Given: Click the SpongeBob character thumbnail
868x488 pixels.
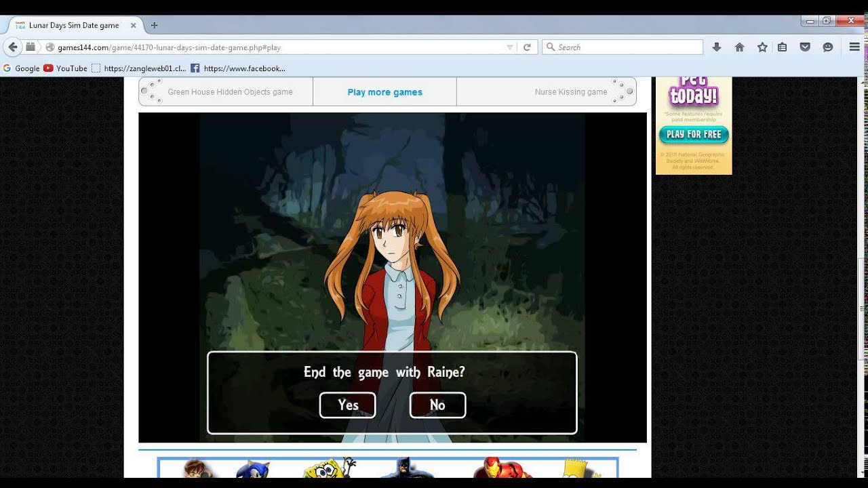Looking at the screenshot, I should click(328, 468).
